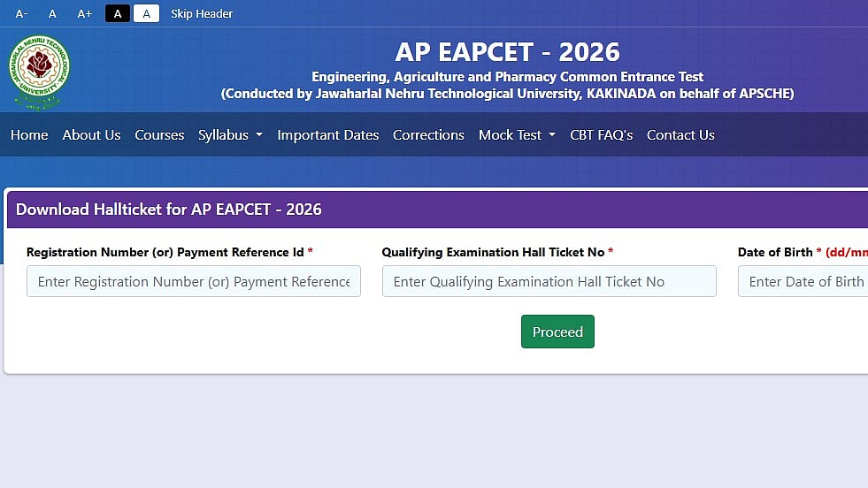Reset font size with normal A button

coord(52,13)
